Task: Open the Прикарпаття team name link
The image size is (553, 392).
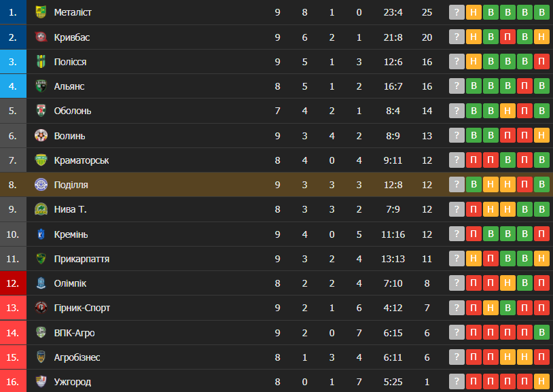Action: pyautogui.click(x=82, y=259)
